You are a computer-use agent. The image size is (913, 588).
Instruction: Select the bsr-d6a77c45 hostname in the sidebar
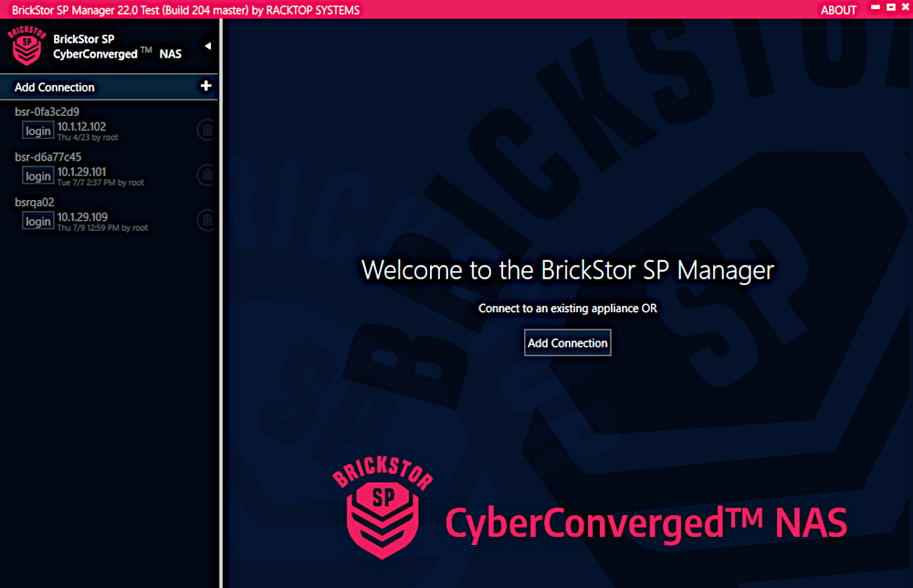click(44, 156)
